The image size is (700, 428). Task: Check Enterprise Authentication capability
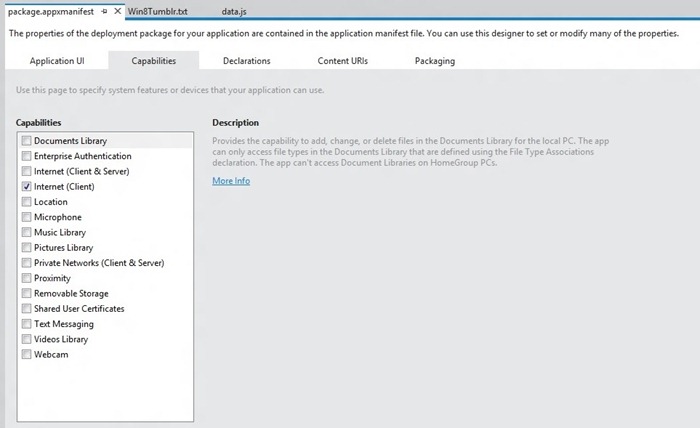(x=26, y=156)
